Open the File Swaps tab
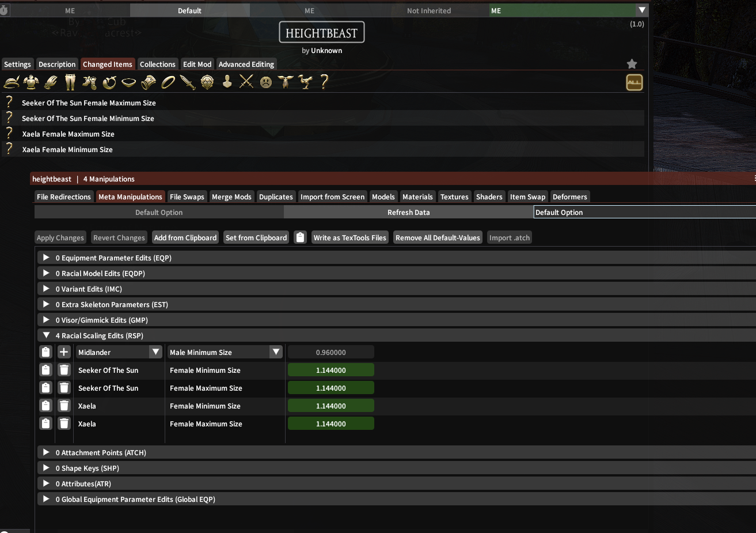 [187, 196]
